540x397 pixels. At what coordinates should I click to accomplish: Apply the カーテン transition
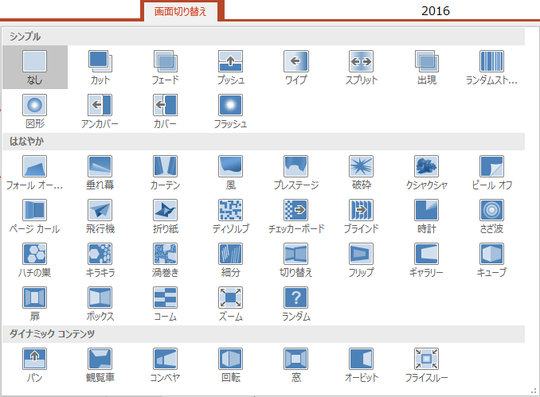point(165,173)
